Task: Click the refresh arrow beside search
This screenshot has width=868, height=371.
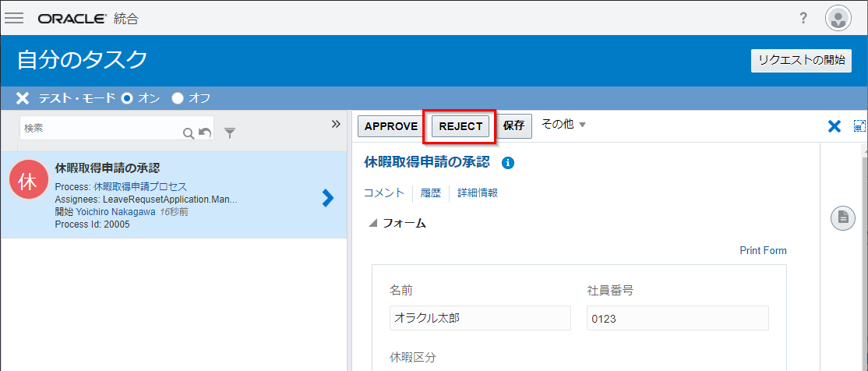Action: [205, 133]
